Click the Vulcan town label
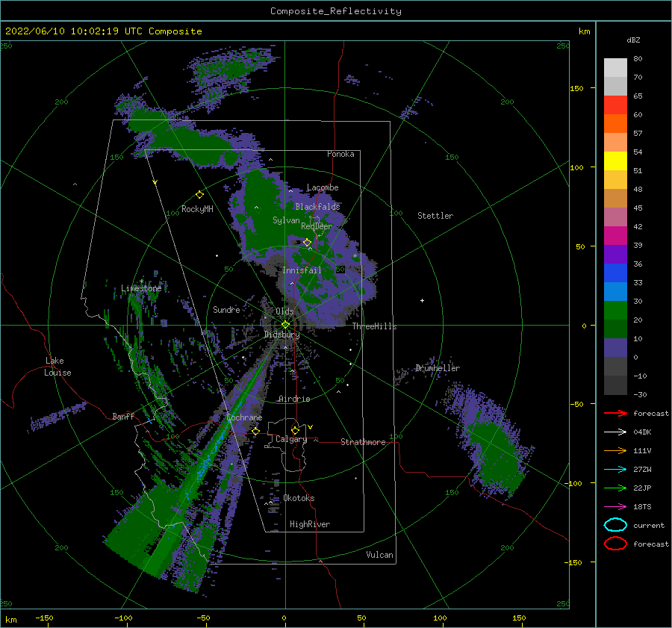 click(379, 555)
